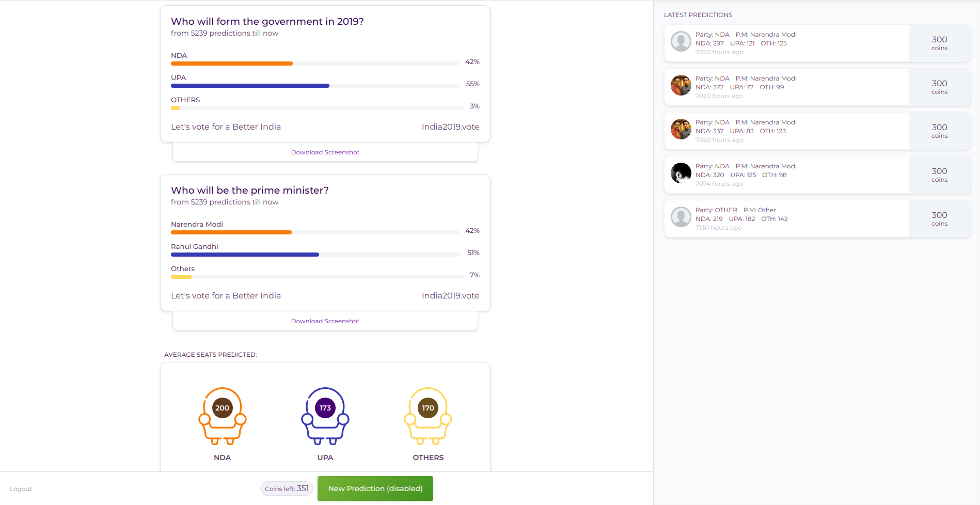The height and width of the screenshot is (505, 980).
Task: Click the 200 seat count badge
Action: (x=222, y=408)
